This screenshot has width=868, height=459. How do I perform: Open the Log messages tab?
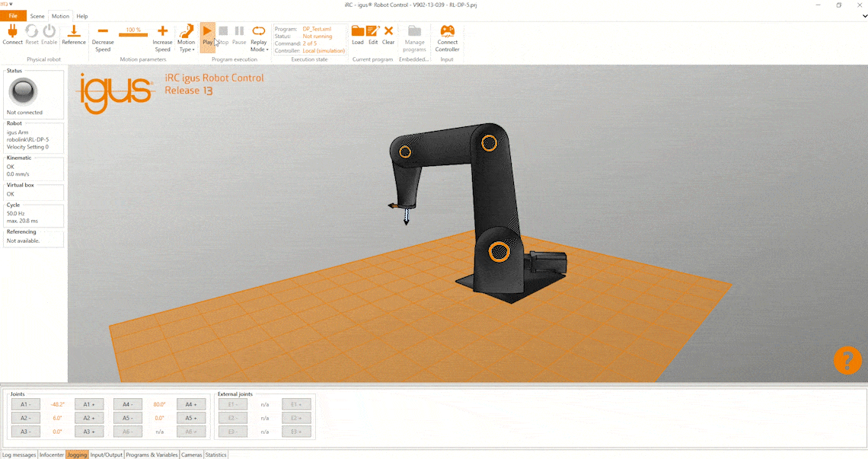19,454
